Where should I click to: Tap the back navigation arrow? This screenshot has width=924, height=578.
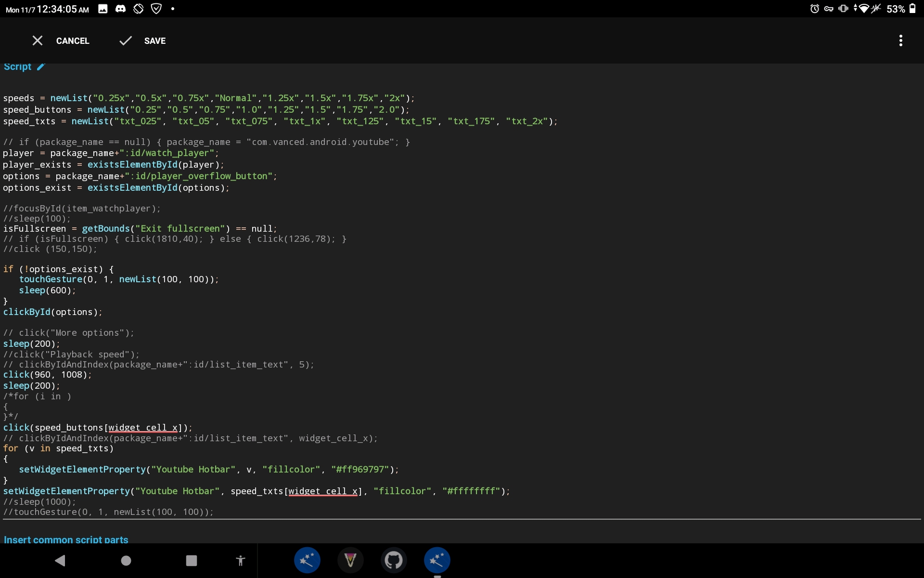[60, 561]
